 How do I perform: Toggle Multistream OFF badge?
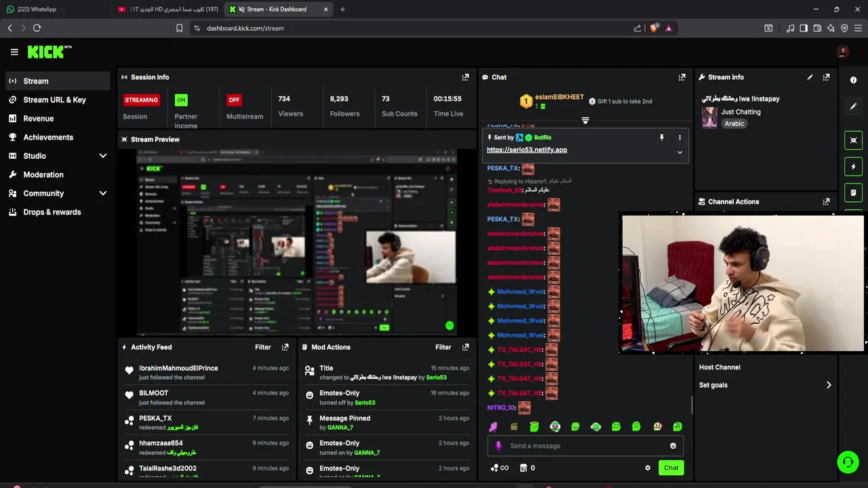tap(234, 100)
